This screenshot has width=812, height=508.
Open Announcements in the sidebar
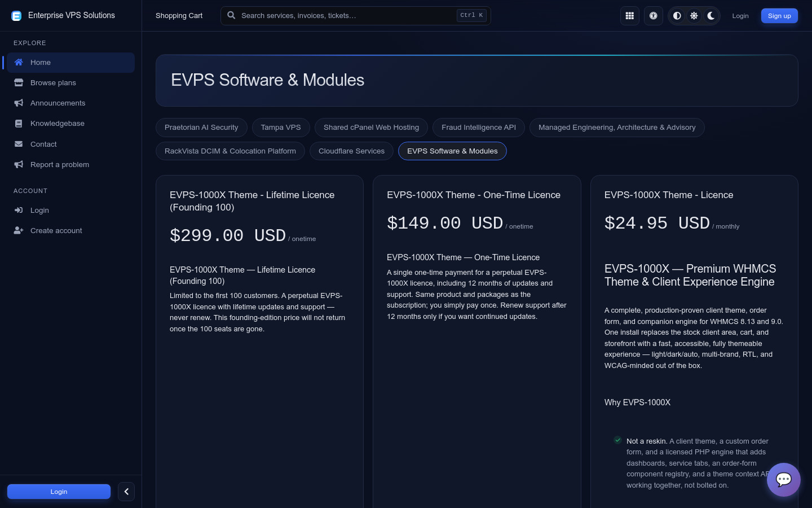71,103
